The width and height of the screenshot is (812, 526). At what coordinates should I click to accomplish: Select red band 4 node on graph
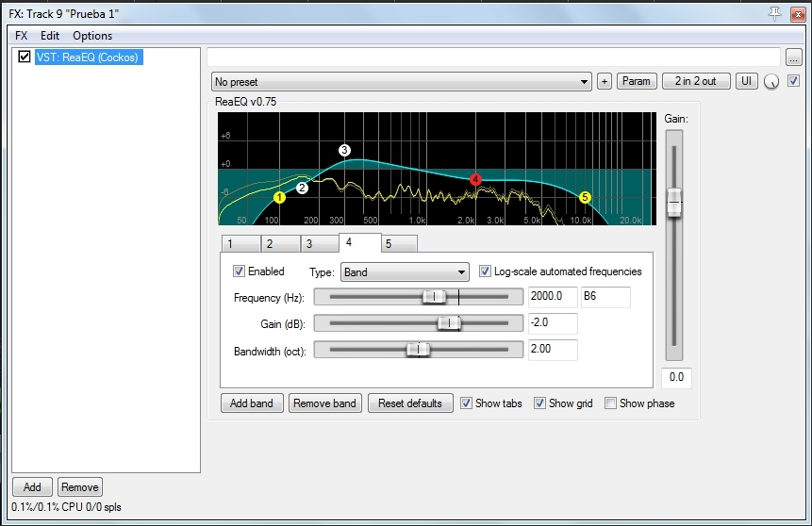(475, 179)
